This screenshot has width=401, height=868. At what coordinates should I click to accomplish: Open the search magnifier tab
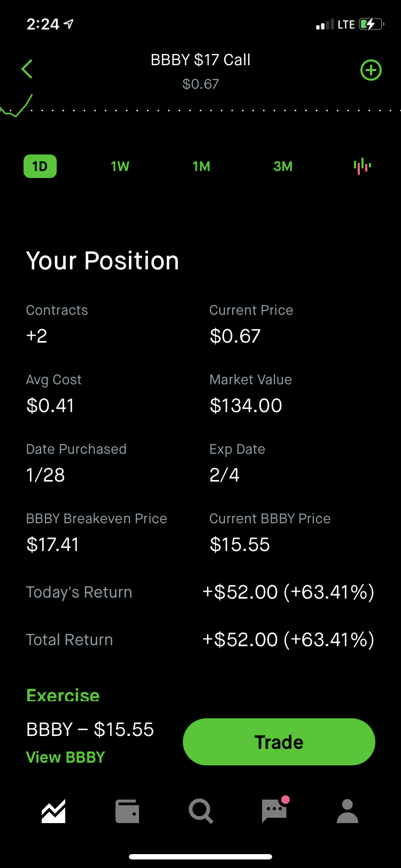point(201,811)
